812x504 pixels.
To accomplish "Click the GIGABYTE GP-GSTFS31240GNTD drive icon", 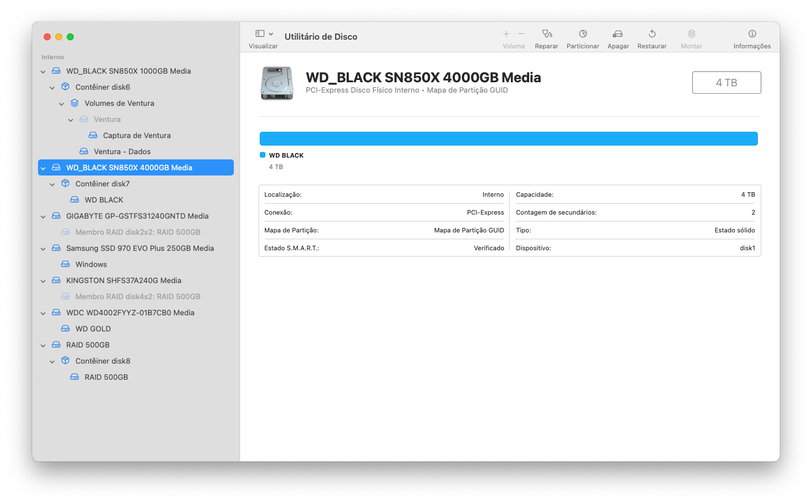I will [x=56, y=216].
